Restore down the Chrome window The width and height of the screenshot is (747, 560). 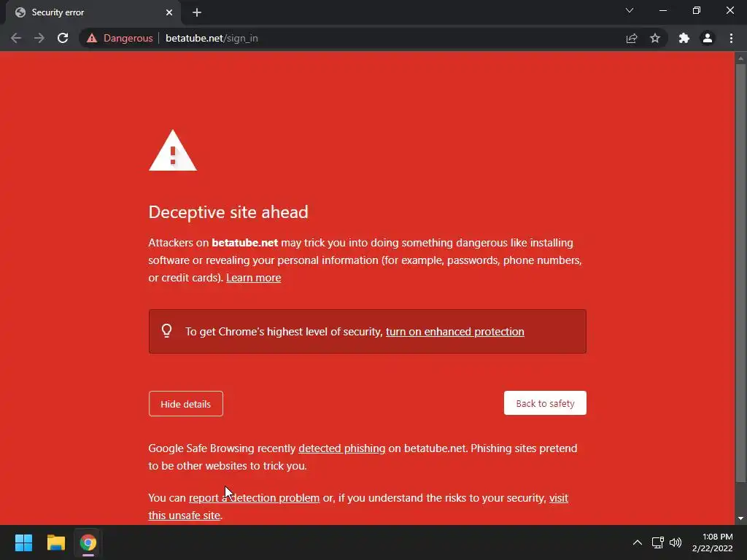tap(697, 10)
